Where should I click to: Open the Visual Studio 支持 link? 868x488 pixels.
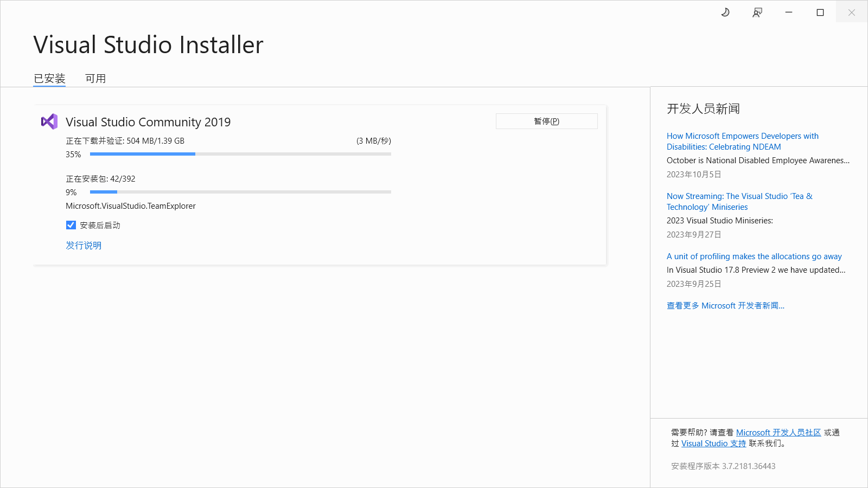(714, 444)
